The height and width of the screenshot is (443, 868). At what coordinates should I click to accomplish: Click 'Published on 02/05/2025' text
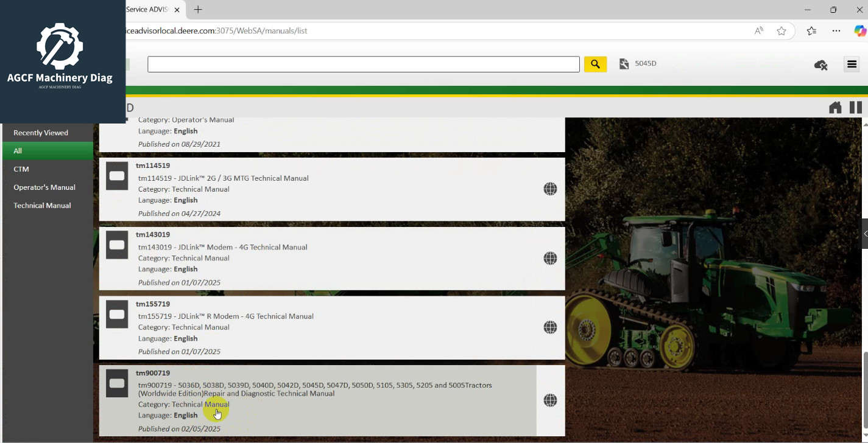(x=179, y=429)
